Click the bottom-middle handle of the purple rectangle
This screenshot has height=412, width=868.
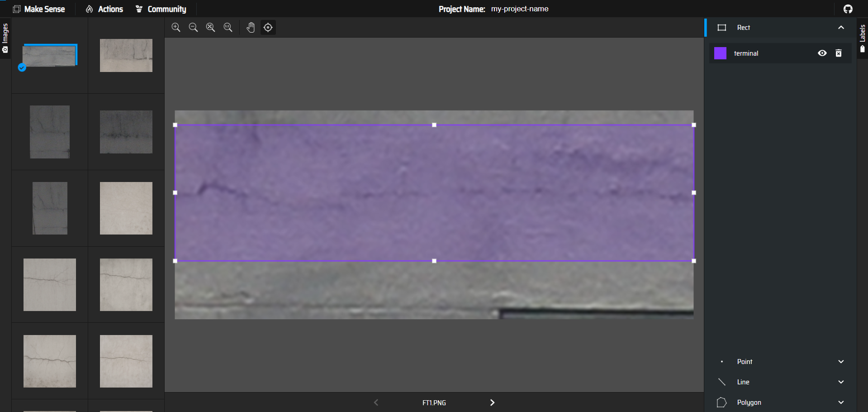click(x=434, y=261)
